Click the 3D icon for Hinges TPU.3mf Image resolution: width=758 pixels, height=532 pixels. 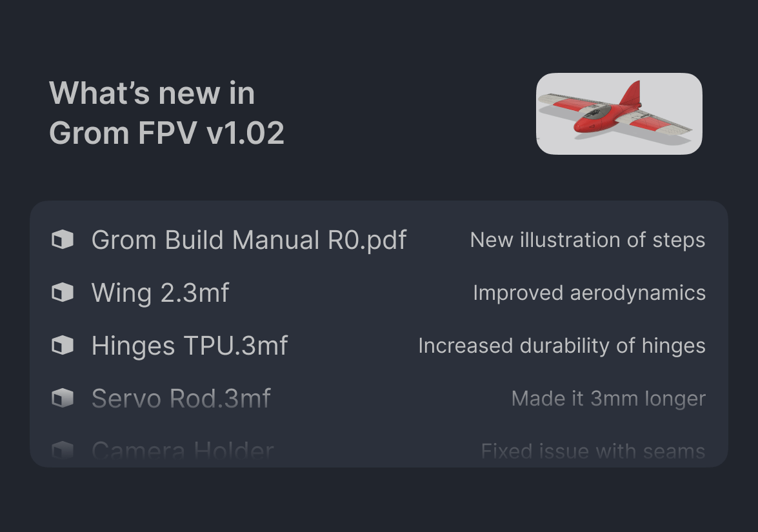click(x=63, y=345)
